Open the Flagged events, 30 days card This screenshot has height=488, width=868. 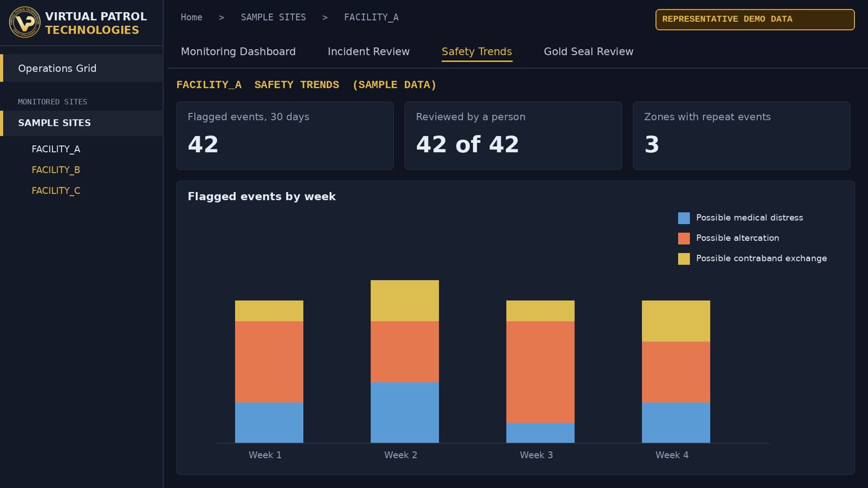tap(285, 136)
